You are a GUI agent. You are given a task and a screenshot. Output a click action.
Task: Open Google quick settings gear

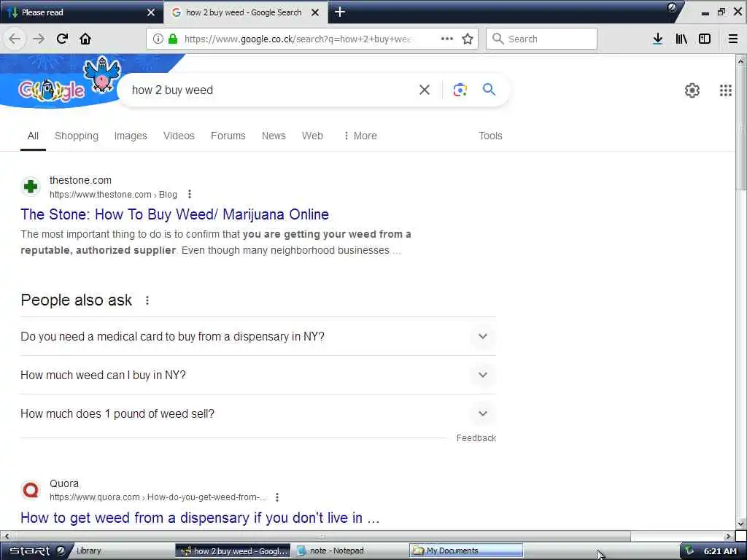(x=692, y=90)
